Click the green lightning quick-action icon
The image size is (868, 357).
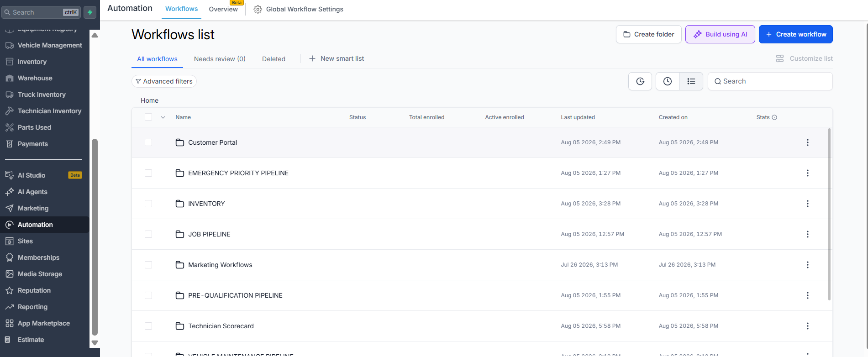[90, 12]
